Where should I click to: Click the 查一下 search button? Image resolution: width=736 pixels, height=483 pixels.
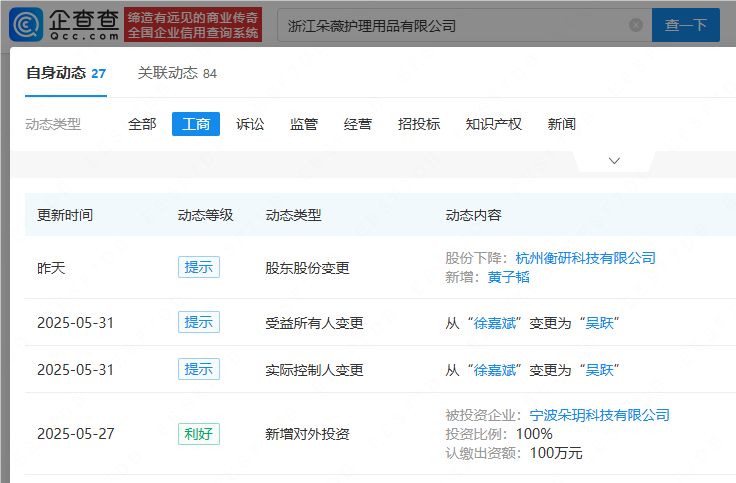point(686,25)
